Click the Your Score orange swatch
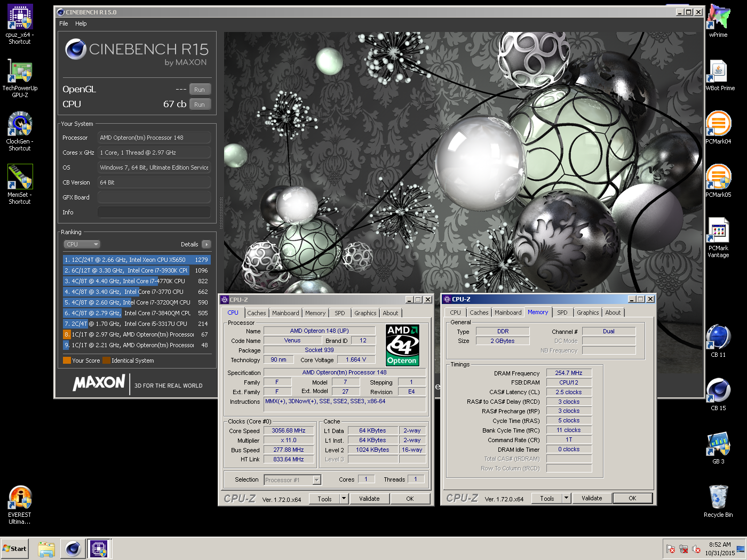Image resolution: width=747 pixels, height=560 pixels. (x=67, y=361)
